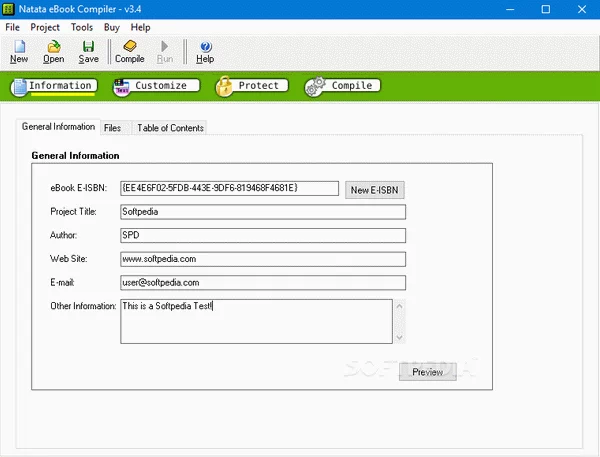Image resolution: width=600 pixels, height=457 pixels.
Task: Click the Save toolbar icon
Action: [x=88, y=52]
